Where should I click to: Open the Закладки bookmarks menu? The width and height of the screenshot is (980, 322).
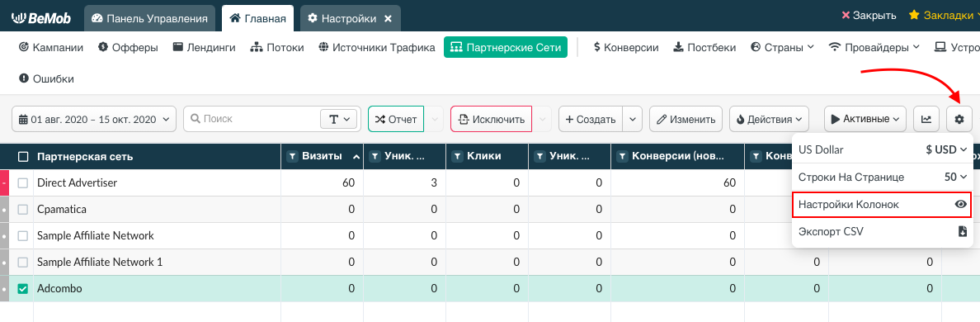point(943,16)
